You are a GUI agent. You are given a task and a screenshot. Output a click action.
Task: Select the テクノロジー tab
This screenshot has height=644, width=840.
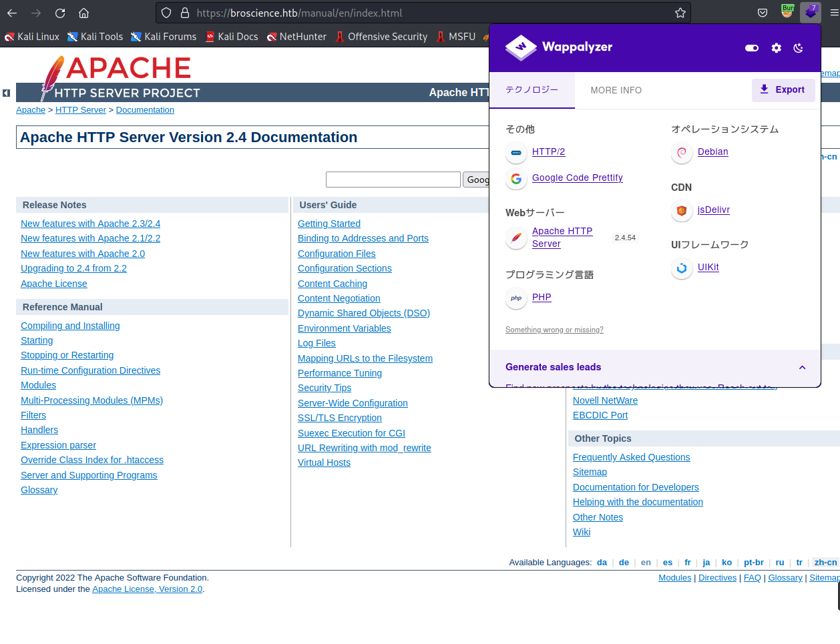click(x=532, y=90)
